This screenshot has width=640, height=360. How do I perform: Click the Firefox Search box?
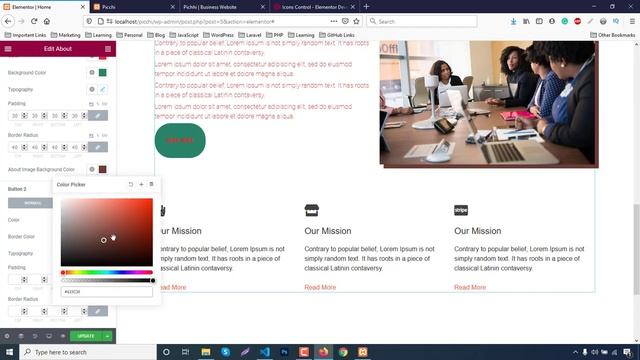(422, 21)
